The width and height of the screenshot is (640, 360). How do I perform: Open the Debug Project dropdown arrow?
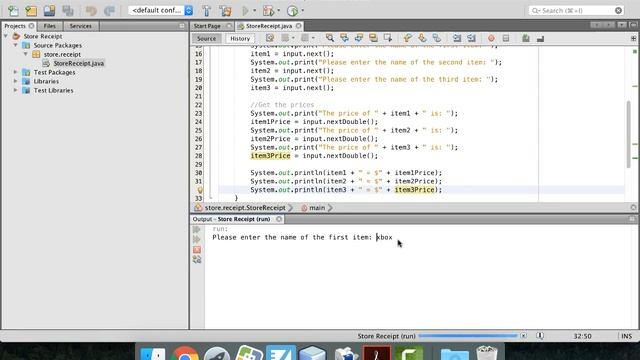click(278, 11)
